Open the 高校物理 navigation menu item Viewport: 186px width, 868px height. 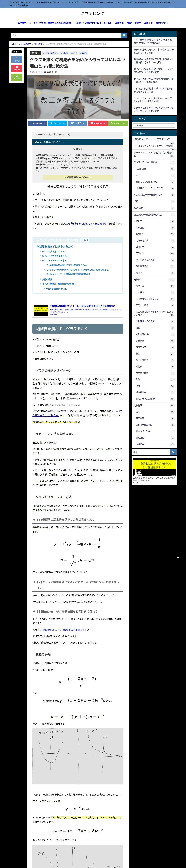(x=119, y=23)
